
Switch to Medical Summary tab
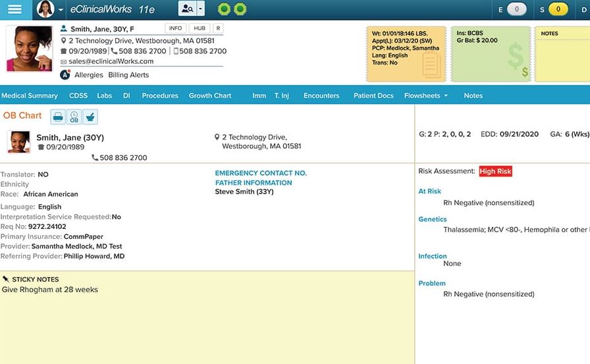(30, 95)
